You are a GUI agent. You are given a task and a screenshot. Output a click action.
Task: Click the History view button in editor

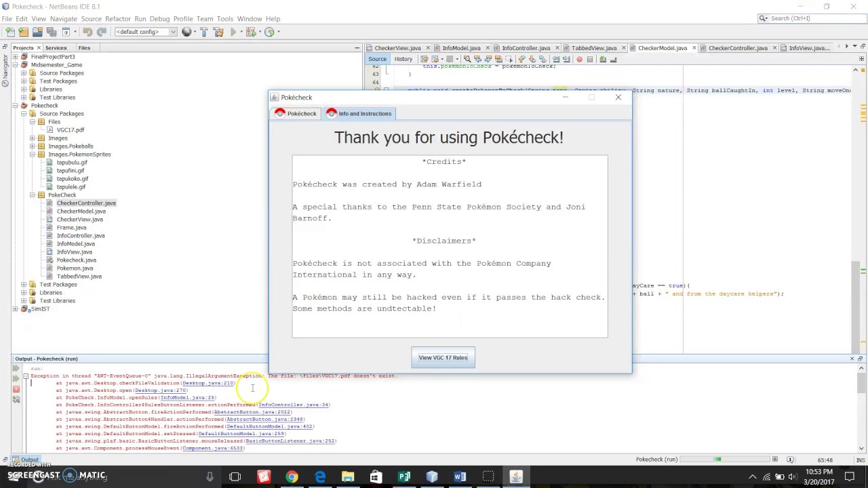403,60
